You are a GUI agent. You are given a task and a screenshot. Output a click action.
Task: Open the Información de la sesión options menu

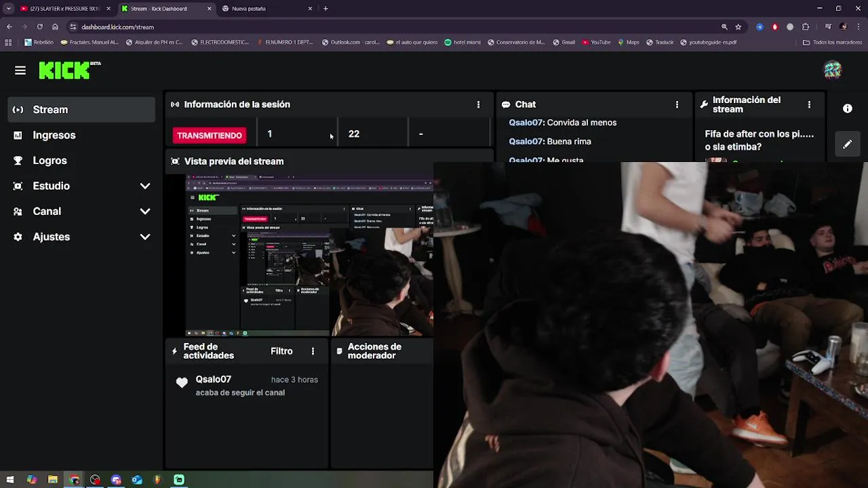[478, 104]
